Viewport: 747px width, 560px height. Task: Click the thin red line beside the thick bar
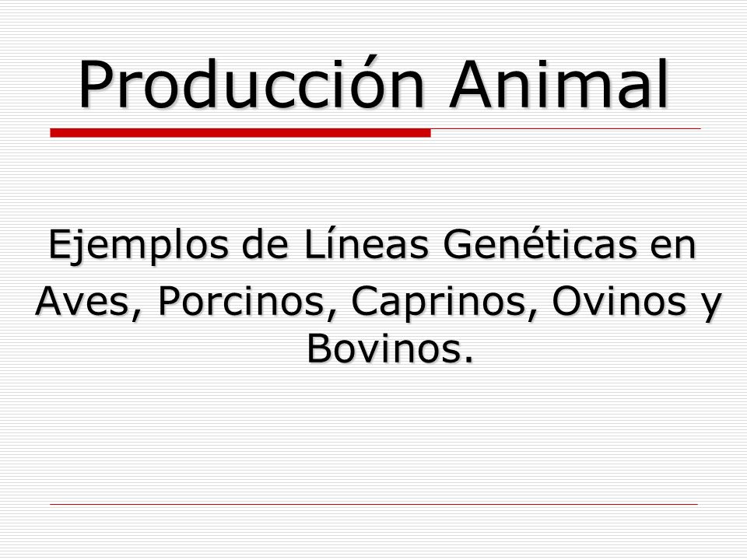pyautogui.click(x=566, y=128)
